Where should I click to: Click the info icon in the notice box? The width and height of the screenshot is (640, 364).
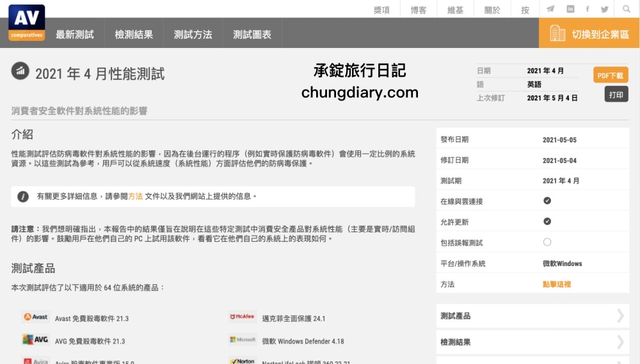(23, 196)
